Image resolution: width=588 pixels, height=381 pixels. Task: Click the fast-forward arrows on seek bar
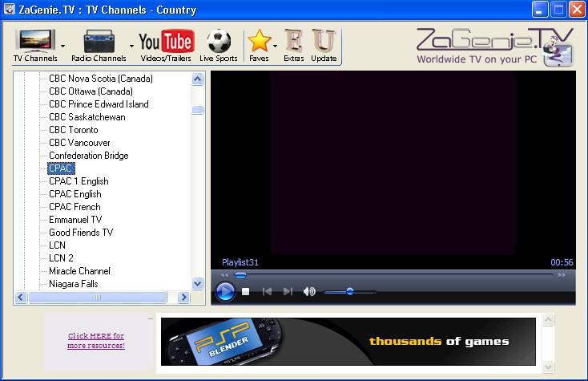click(562, 275)
